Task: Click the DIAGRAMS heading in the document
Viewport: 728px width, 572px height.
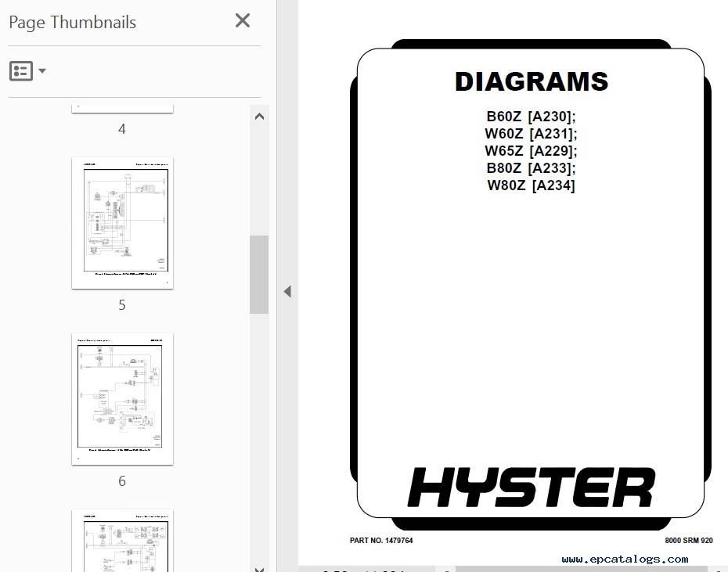Action: click(x=532, y=81)
